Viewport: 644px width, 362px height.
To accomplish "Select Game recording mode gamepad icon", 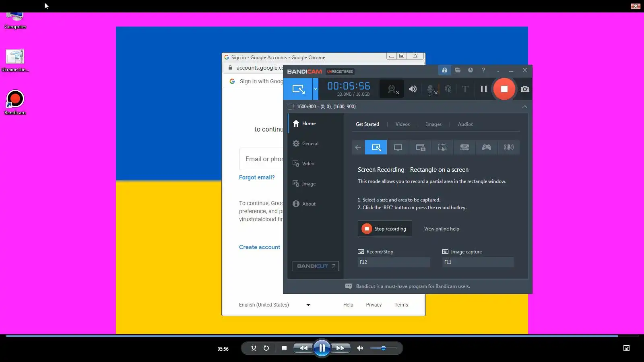I will coord(487,147).
